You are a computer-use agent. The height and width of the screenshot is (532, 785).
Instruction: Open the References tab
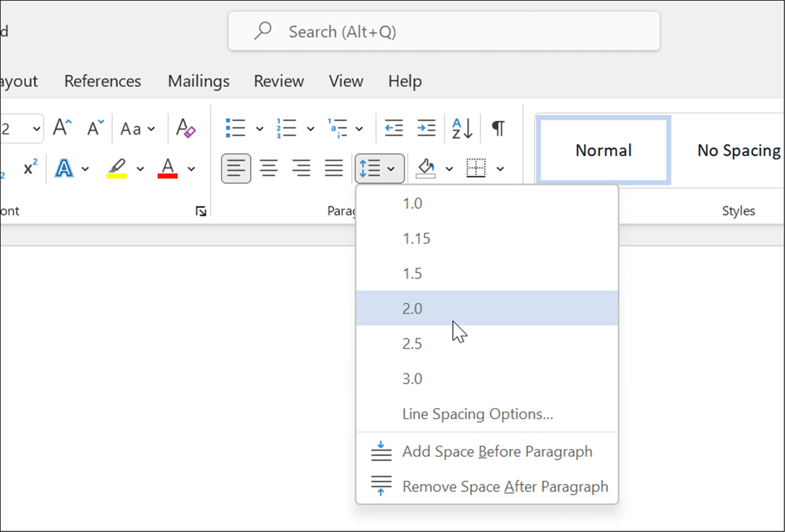[103, 81]
